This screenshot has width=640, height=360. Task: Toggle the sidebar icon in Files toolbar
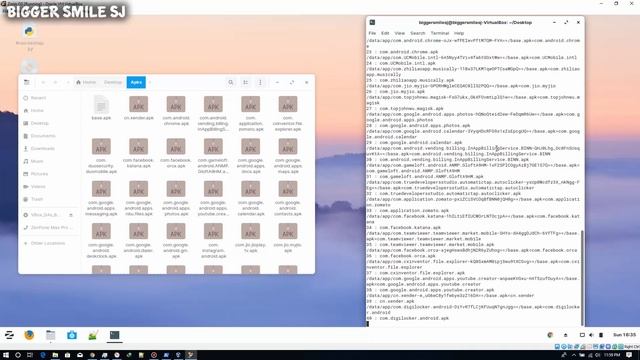pyautogui.click(x=27, y=82)
